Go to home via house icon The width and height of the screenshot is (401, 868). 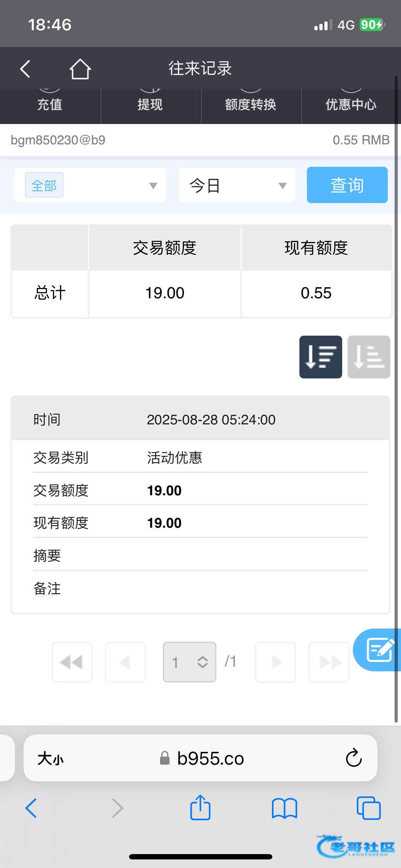point(80,68)
